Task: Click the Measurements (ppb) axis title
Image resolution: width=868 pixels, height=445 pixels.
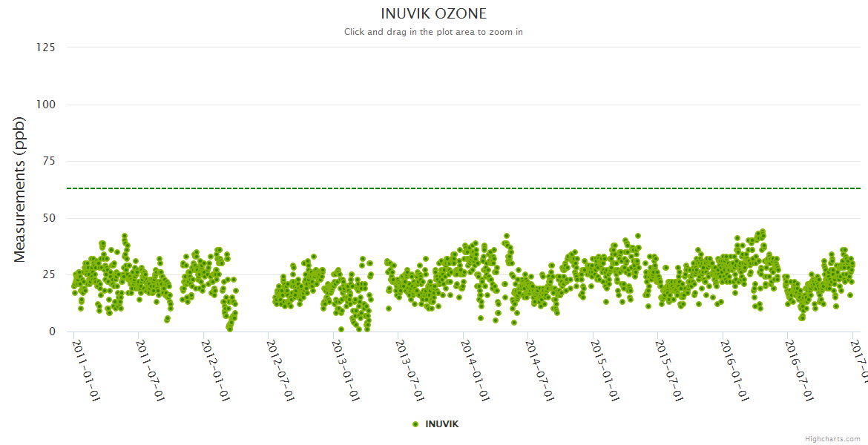Action: coord(20,189)
